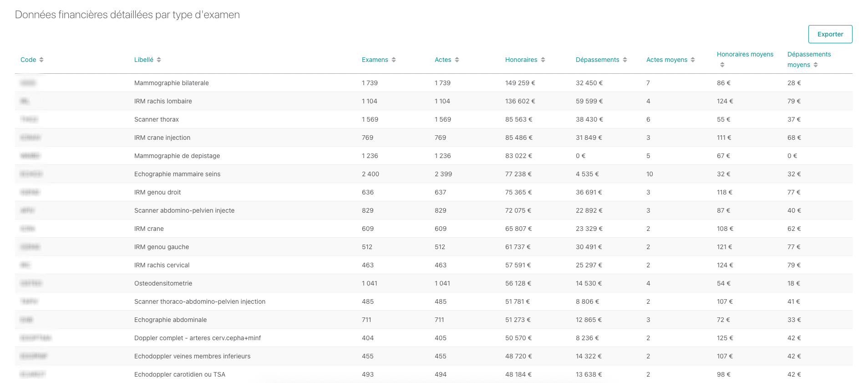Click sort arrows under Honoraires moyens
Viewport: 868px width, 383px height.
click(x=722, y=65)
